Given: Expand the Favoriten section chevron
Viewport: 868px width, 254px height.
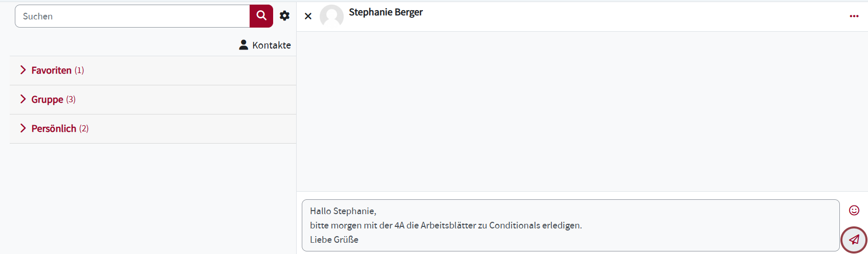Looking at the screenshot, I should coord(23,70).
